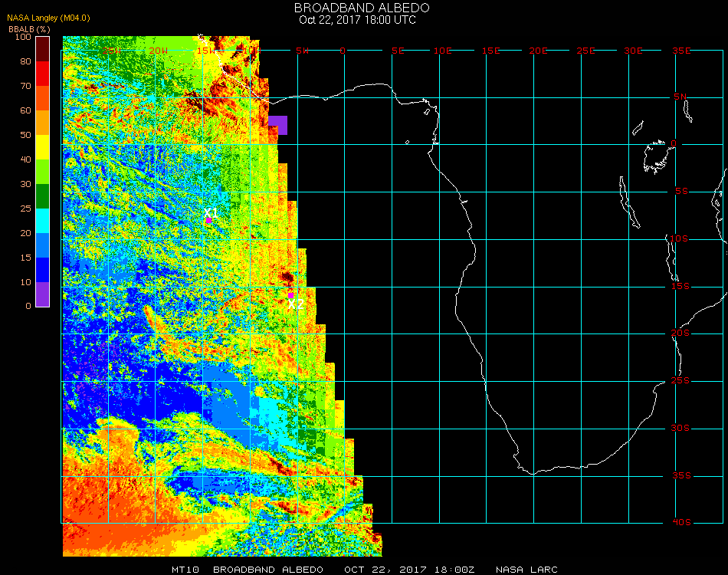This screenshot has width=728, height=575.
Task: Click the light green 30–40 legend band
Action: coord(42,172)
